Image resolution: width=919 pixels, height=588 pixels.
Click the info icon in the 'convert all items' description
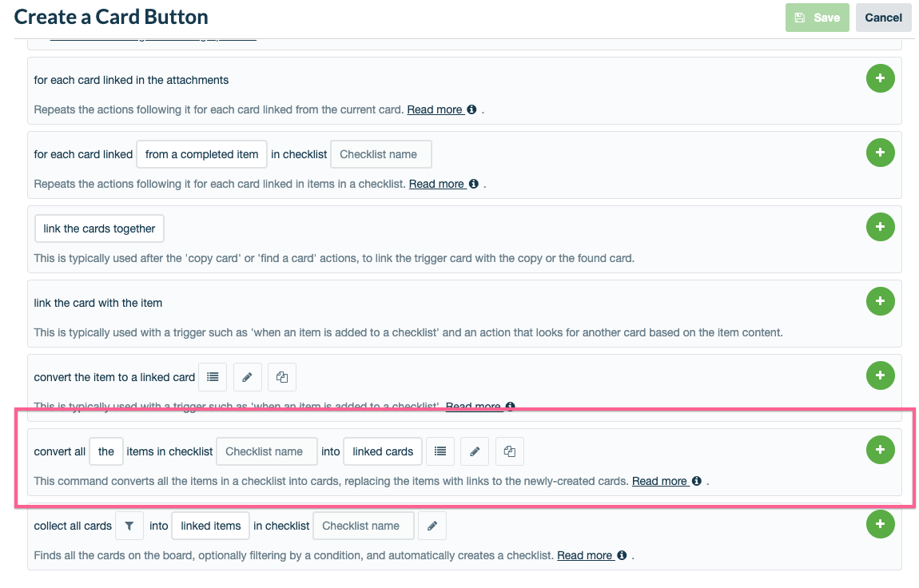click(696, 481)
